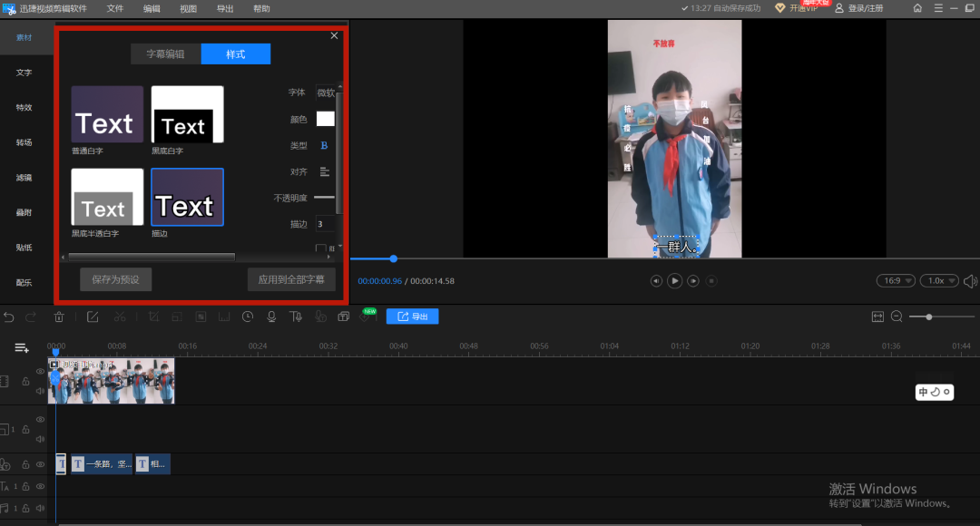Open the 转场 sidebar section
980x526 pixels.
click(24, 142)
